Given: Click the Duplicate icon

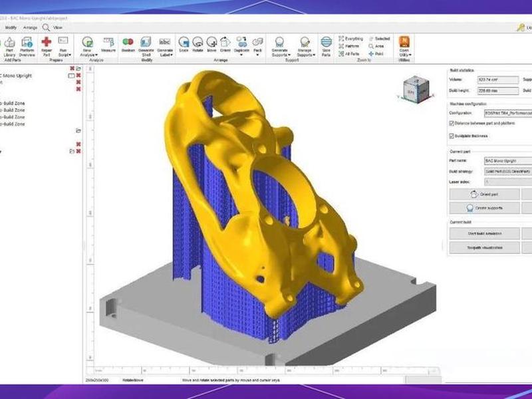Looking at the screenshot, I should [x=241, y=42].
